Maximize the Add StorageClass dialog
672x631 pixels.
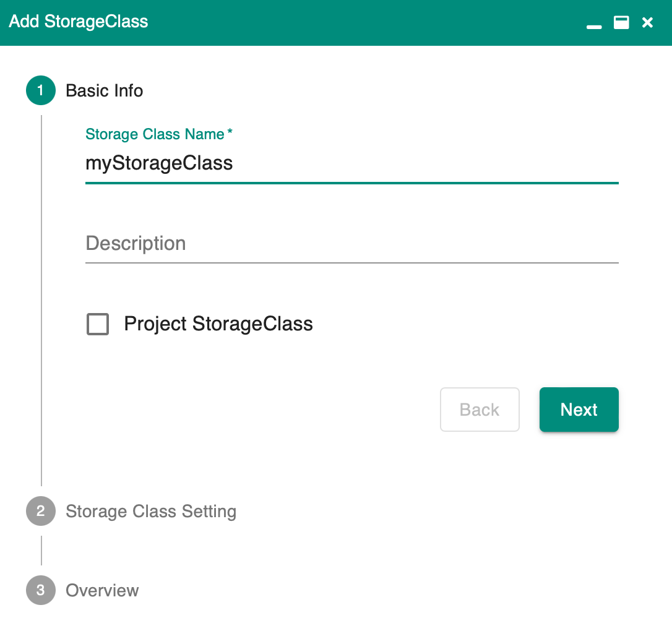[621, 22]
